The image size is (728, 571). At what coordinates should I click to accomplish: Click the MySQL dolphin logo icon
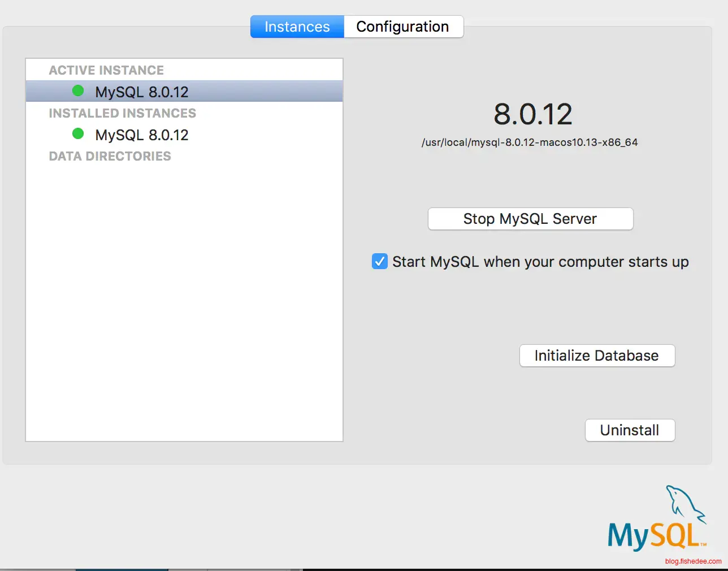(684, 502)
